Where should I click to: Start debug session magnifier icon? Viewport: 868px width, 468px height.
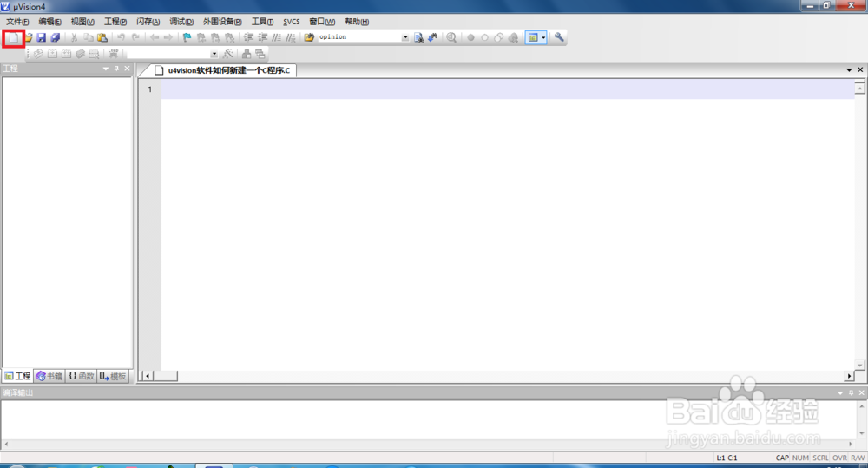pyautogui.click(x=451, y=37)
